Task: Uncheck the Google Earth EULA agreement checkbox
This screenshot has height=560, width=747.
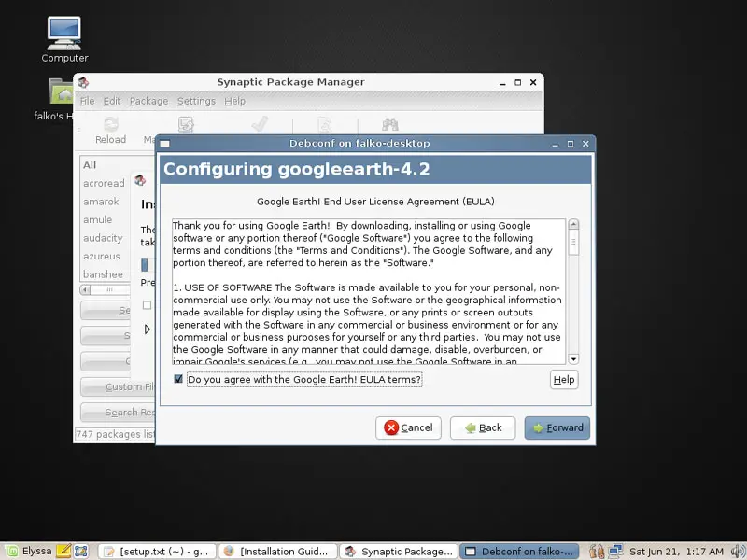Action: coord(178,379)
